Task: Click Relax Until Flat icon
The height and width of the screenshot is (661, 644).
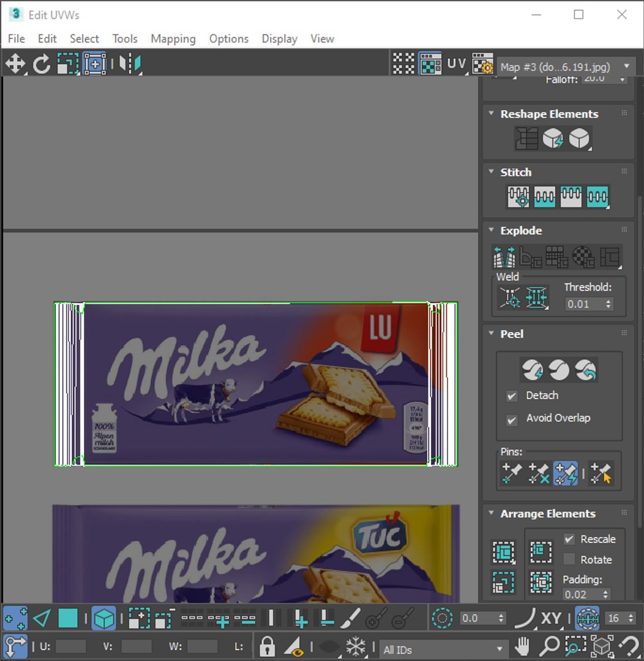Action: point(553,138)
